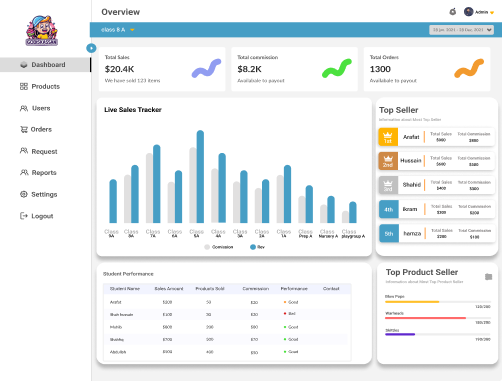Sort by Performance column header
The image size is (502, 381).
click(294, 289)
